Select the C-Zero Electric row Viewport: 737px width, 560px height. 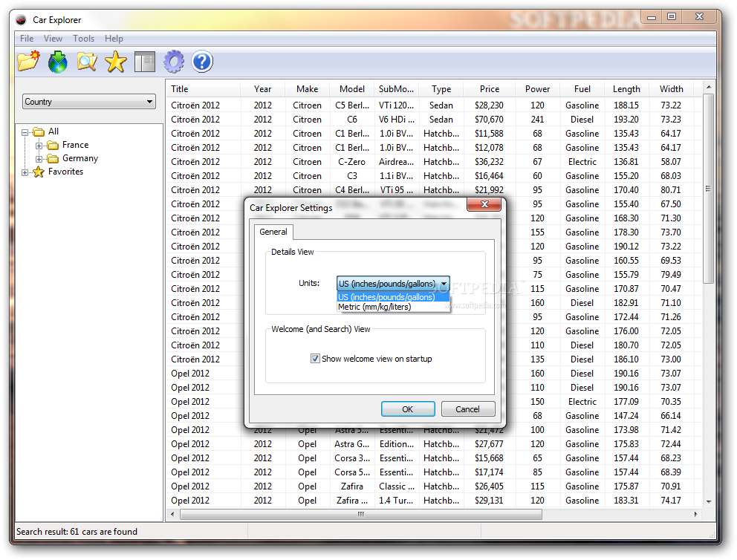434,162
